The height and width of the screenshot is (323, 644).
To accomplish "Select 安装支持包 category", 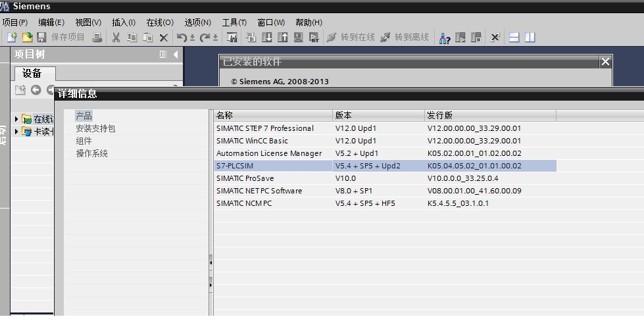I will tap(95, 128).
